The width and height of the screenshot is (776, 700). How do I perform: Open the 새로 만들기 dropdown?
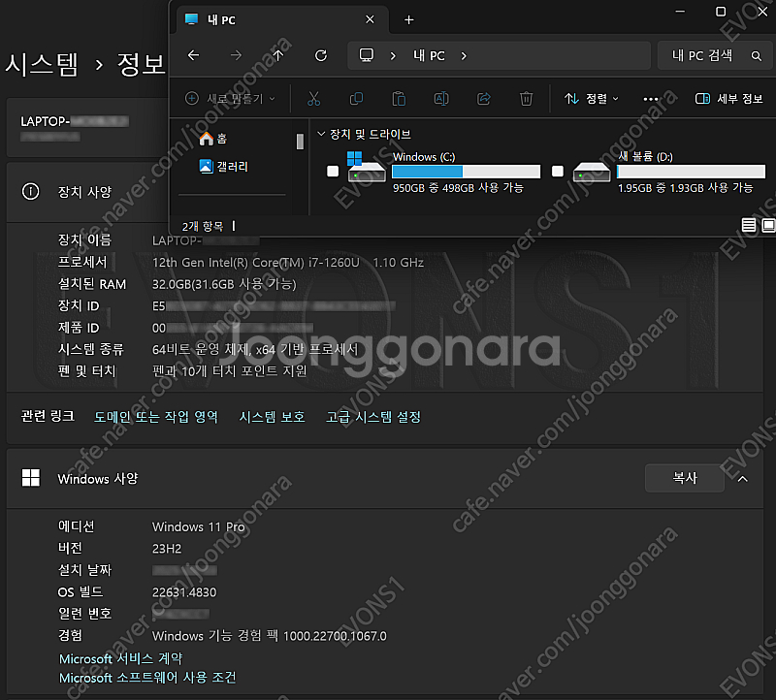coord(230,99)
